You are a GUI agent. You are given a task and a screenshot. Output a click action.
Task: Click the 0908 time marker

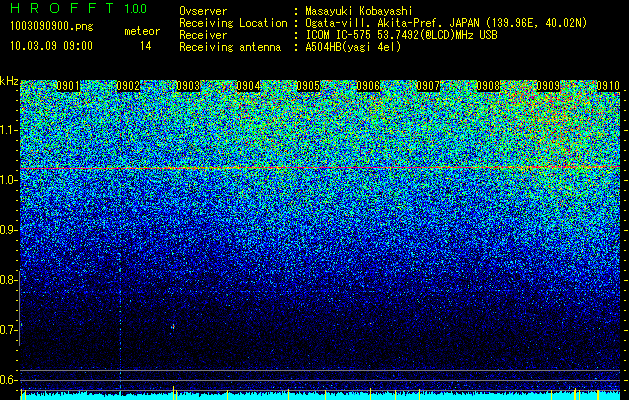coord(488,86)
